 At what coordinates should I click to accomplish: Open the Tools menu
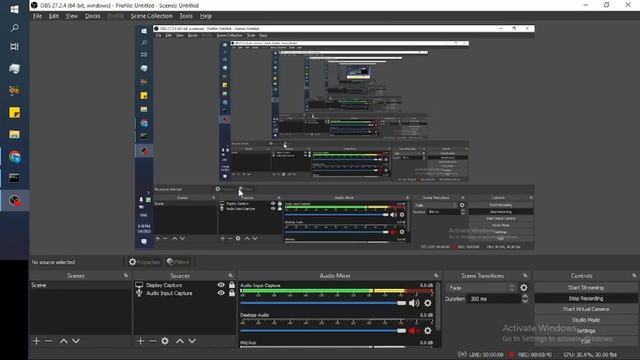[x=186, y=16]
